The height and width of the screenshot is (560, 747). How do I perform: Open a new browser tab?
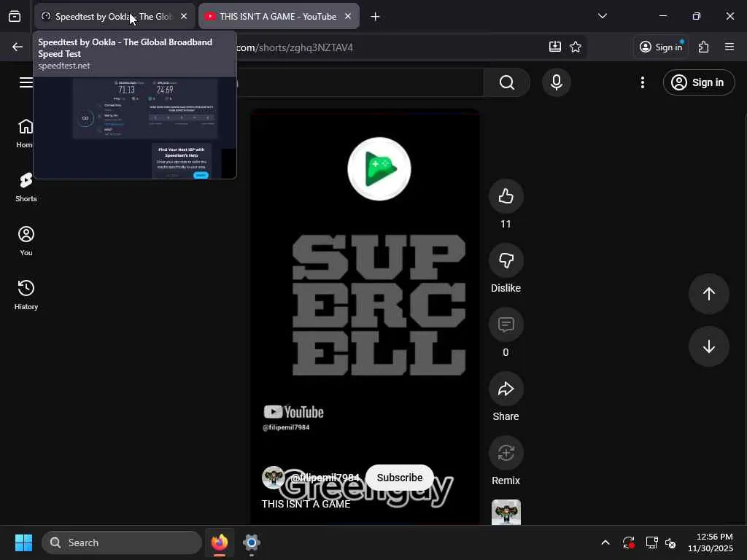coord(376,17)
